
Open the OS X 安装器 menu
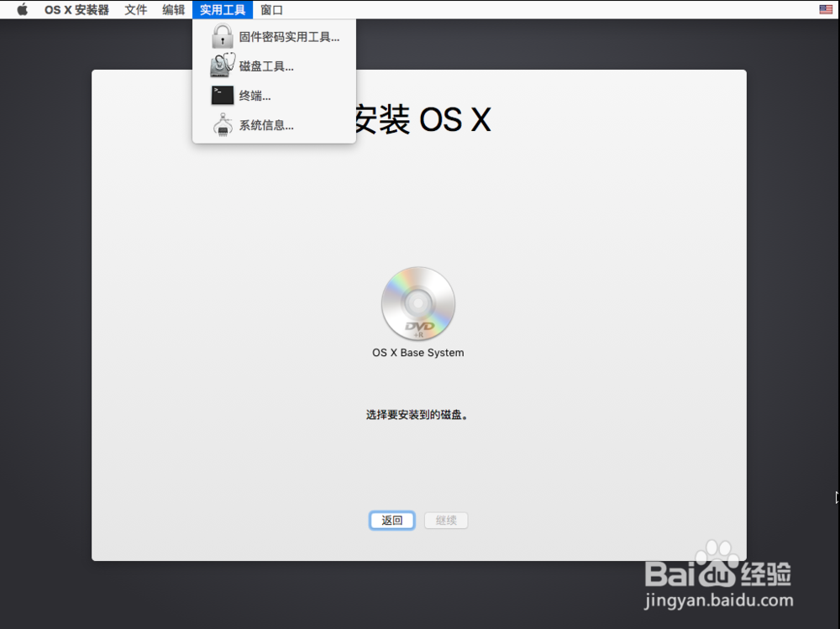point(76,9)
